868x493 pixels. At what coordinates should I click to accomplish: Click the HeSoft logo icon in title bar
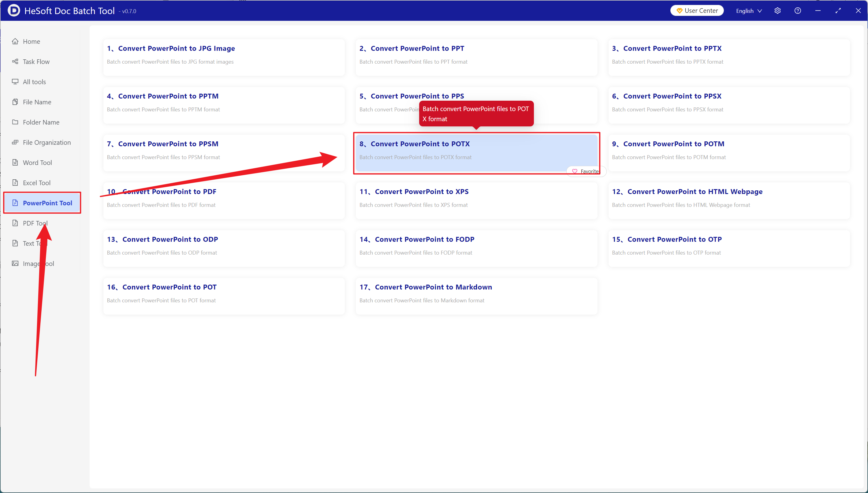[x=13, y=10]
